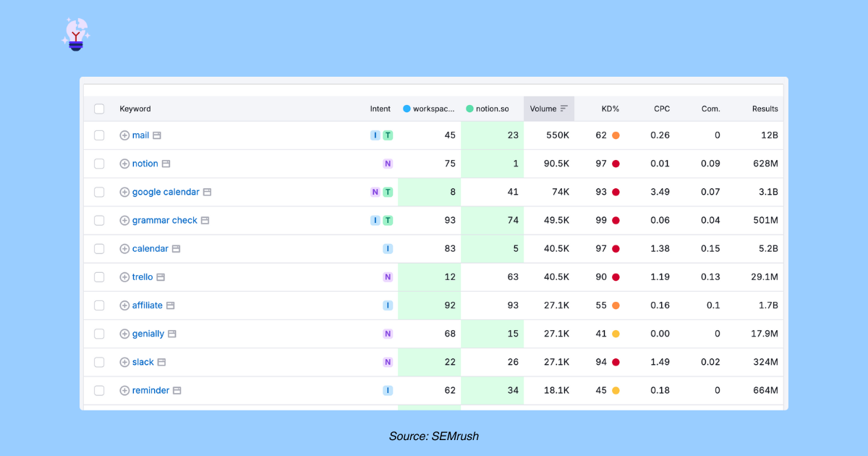Image resolution: width=868 pixels, height=456 pixels.
Task: Open SERP snapshot icon for calendar
Action: (176, 248)
